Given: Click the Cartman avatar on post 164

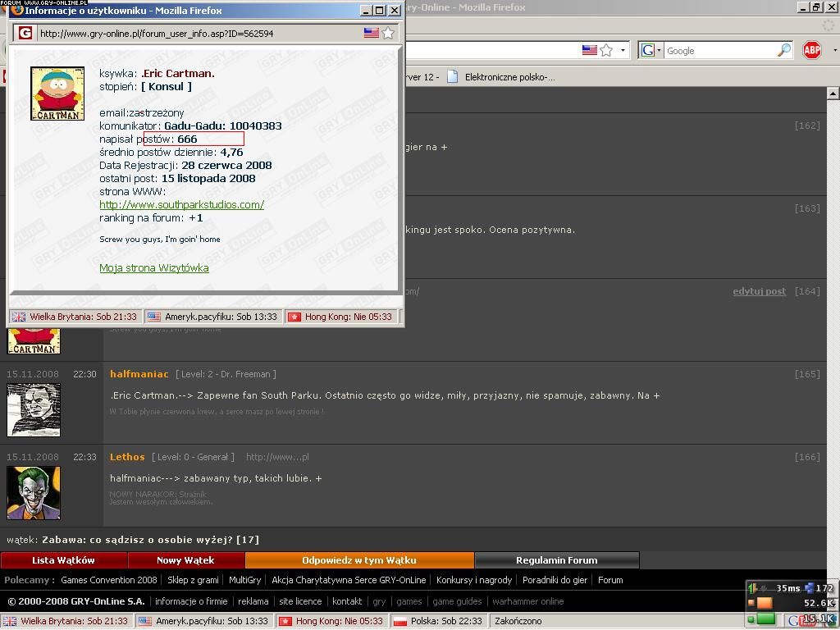Looking at the screenshot, I should [34, 341].
